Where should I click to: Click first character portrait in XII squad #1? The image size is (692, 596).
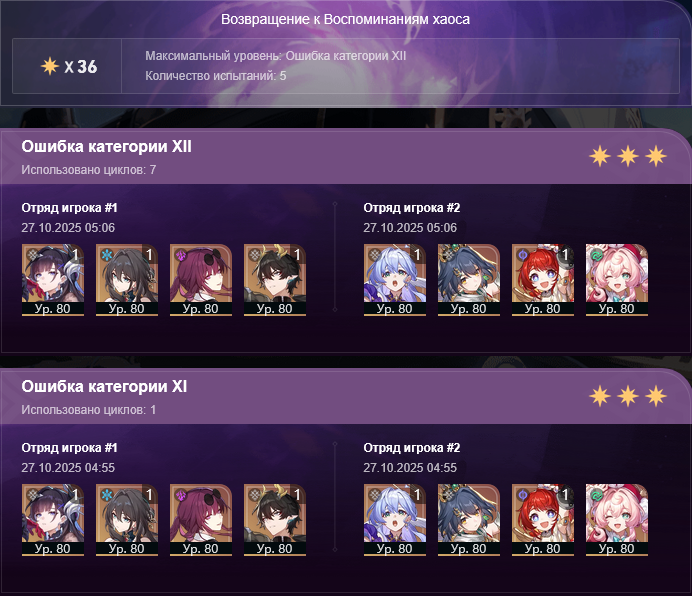click(x=53, y=279)
